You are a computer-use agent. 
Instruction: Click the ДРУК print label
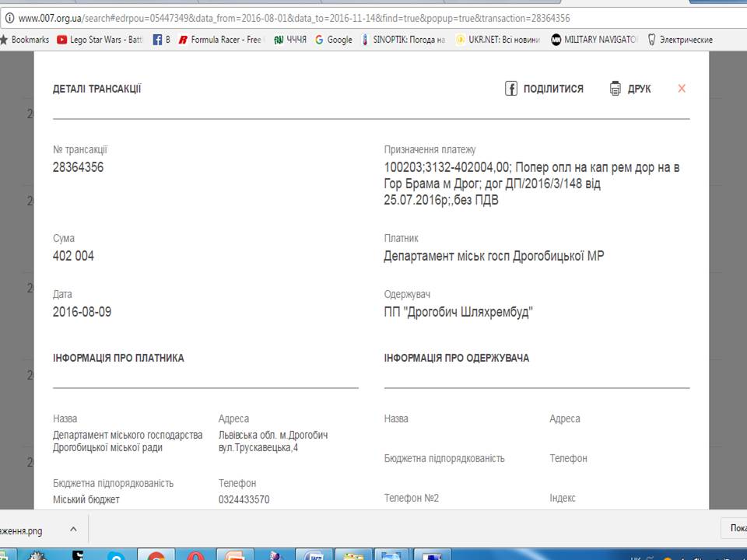(x=639, y=89)
